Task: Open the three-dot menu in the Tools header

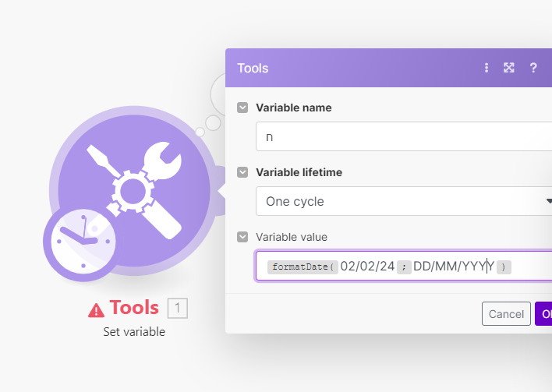Action: click(487, 68)
